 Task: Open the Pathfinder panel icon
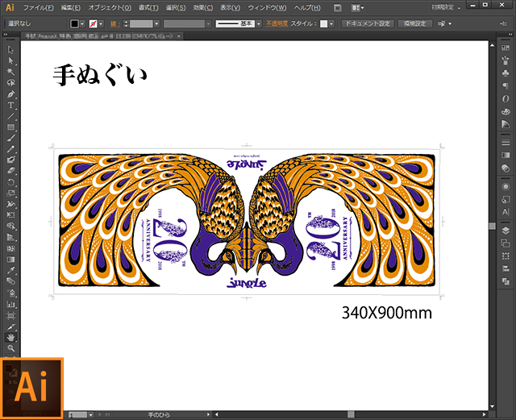tap(506, 281)
